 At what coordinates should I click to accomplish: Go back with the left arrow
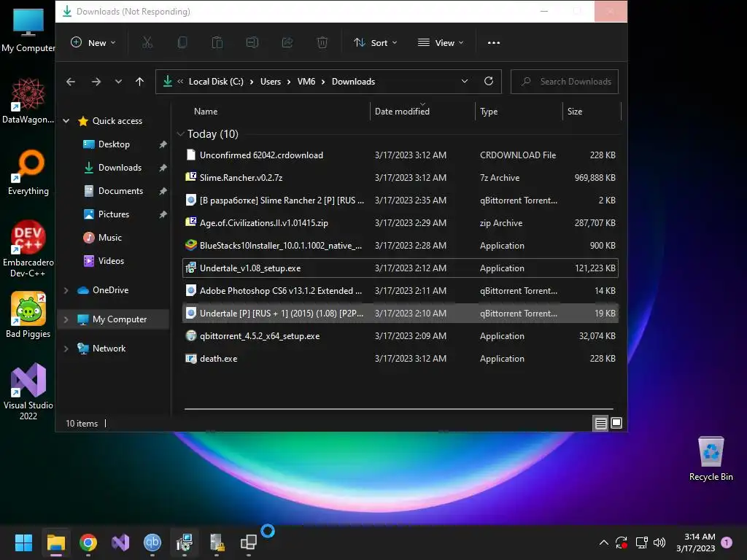tap(71, 82)
